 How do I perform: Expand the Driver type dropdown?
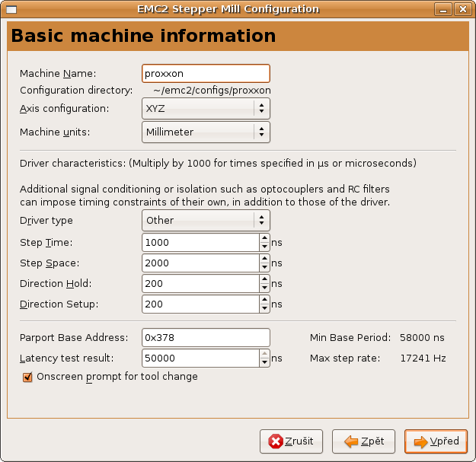206,221
